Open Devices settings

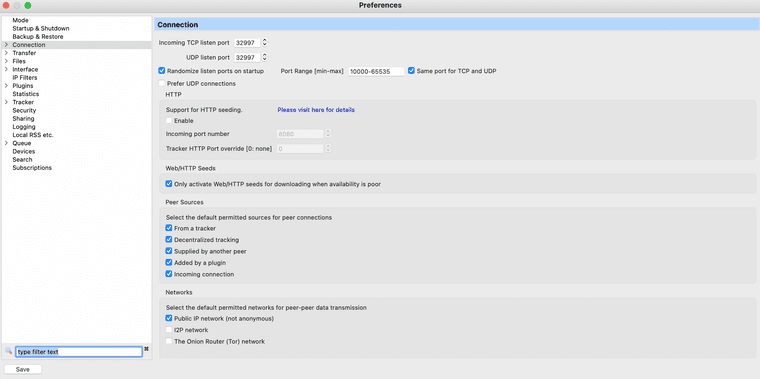click(24, 151)
